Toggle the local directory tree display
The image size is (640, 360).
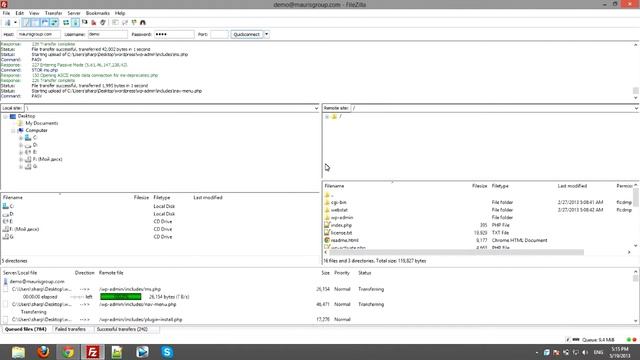click(x=35, y=22)
